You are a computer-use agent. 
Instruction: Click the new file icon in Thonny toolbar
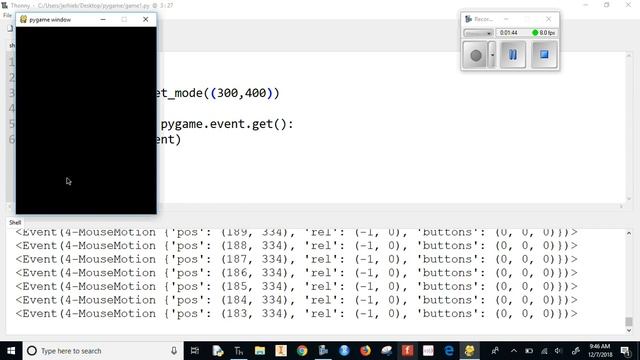tap(10, 29)
